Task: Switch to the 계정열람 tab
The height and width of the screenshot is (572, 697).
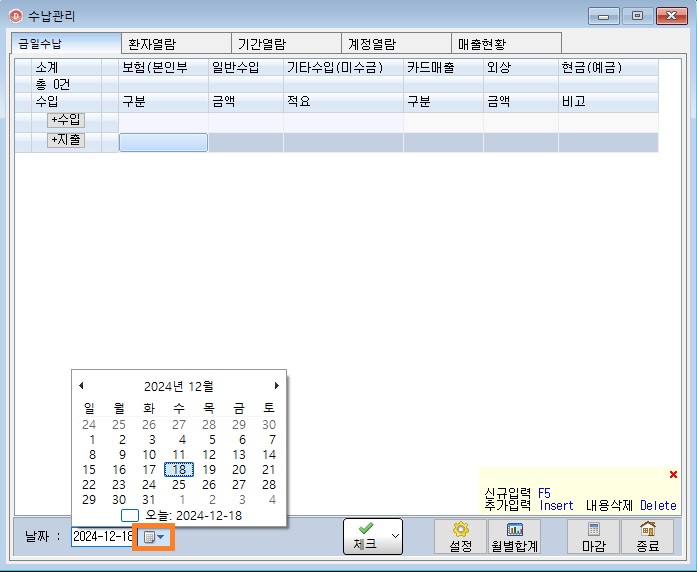Action: click(396, 44)
